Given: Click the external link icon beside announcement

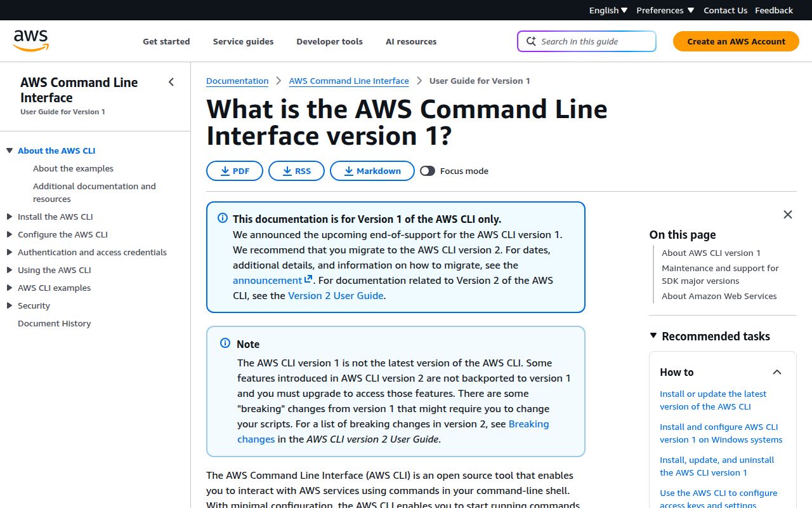Looking at the screenshot, I should coord(308,279).
